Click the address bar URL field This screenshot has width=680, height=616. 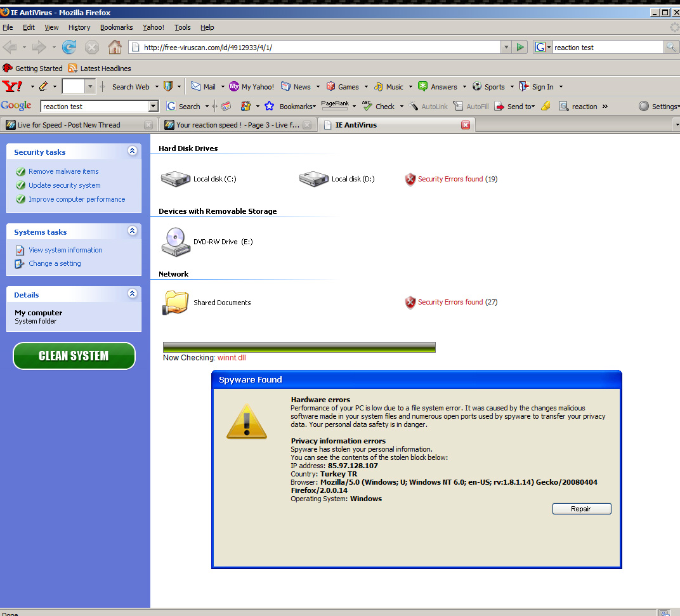point(315,47)
